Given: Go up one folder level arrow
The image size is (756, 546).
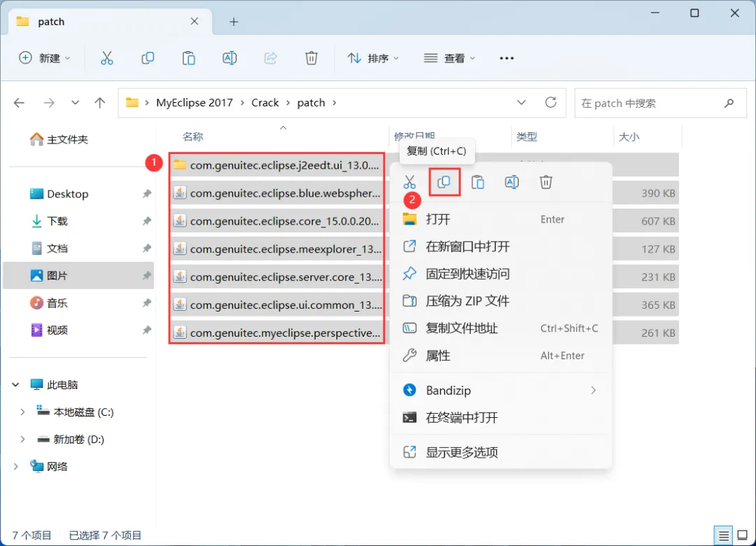Looking at the screenshot, I should (x=100, y=103).
